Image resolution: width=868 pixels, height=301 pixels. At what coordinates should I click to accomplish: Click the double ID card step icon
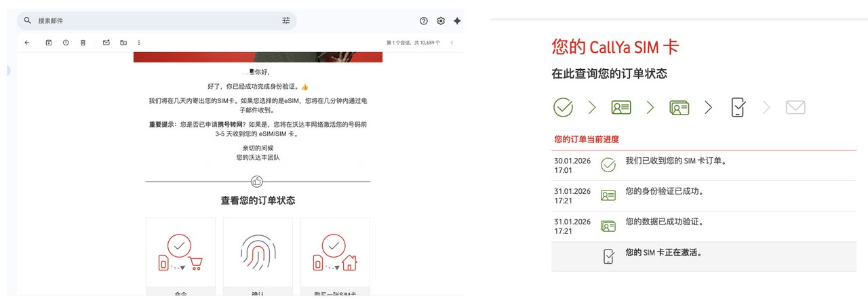(679, 107)
